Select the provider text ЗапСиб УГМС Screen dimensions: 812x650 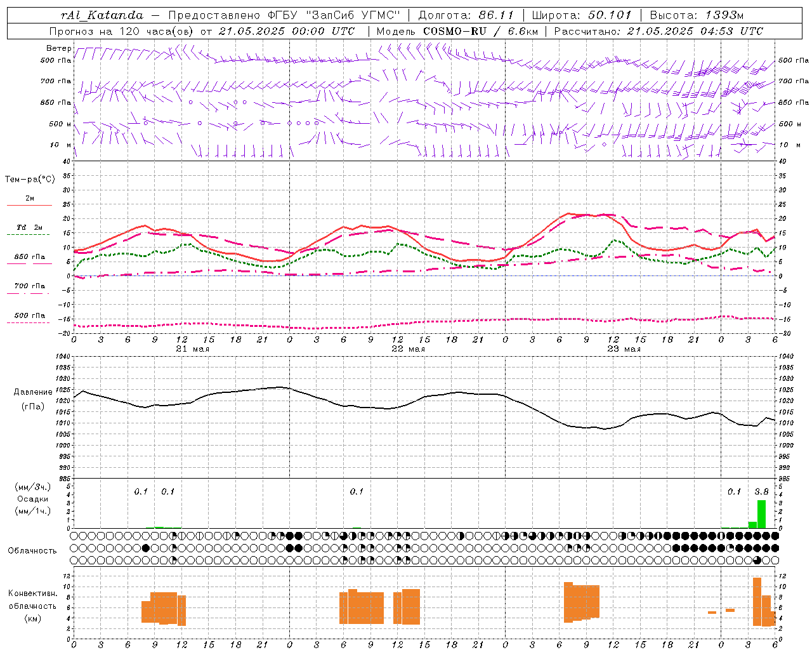pyautogui.click(x=355, y=15)
